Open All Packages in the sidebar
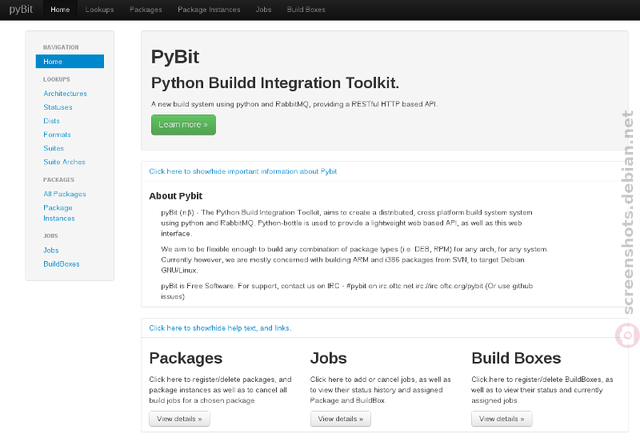The width and height of the screenshot is (640, 446). pos(65,194)
